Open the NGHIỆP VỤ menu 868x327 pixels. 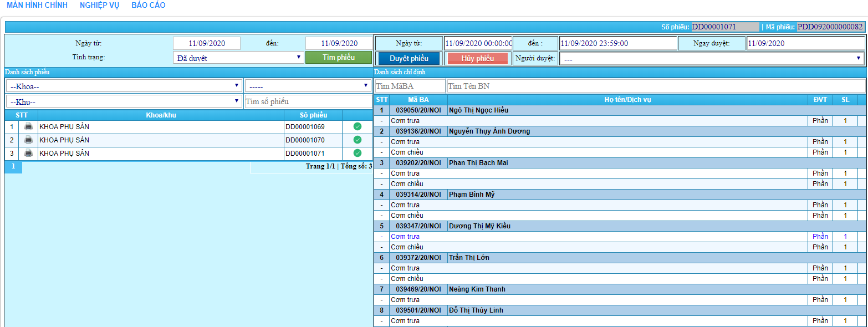(x=99, y=6)
